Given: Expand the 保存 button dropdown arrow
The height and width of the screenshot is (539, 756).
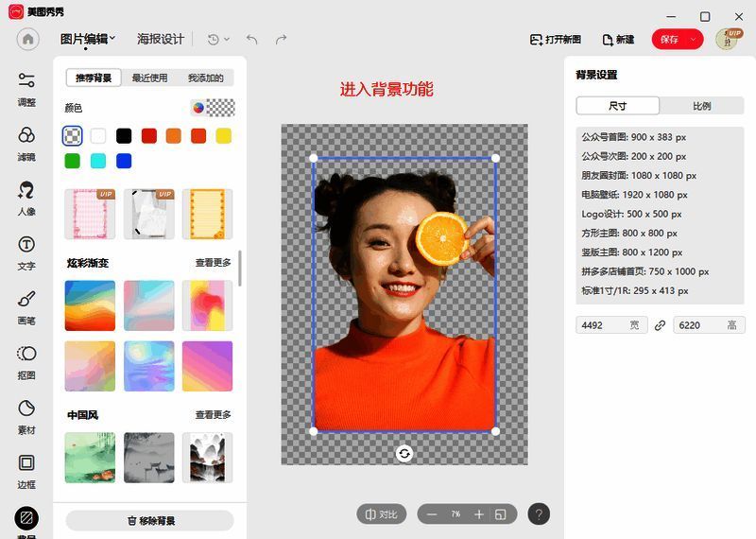Looking at the screenshot, I should tap(694, 40).
